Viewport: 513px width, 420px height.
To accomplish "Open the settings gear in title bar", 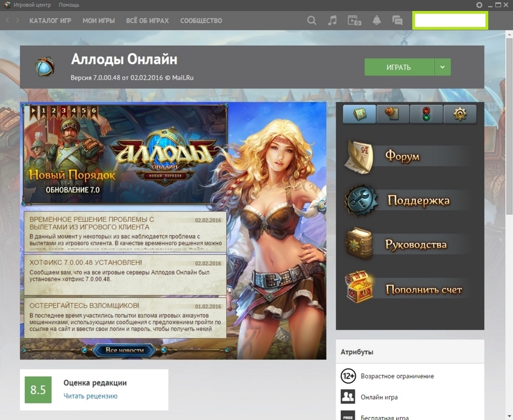I will click(x=479, y=5).
